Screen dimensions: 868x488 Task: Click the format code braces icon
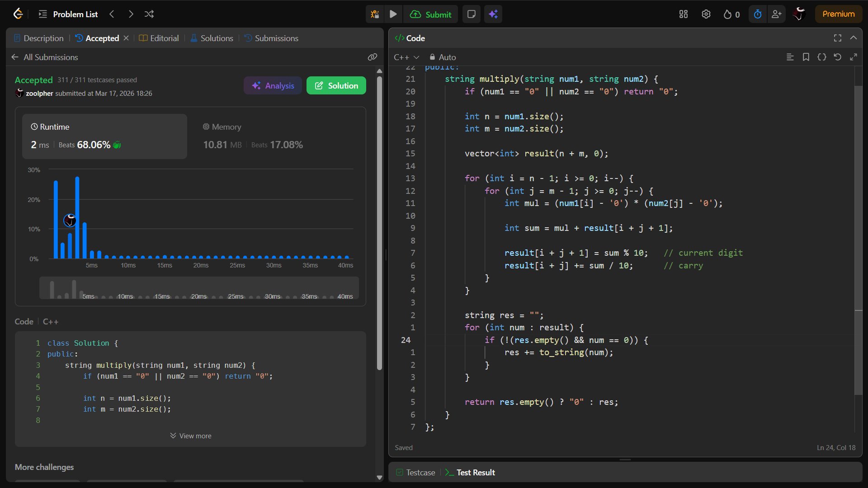click(x=822, y=57)
